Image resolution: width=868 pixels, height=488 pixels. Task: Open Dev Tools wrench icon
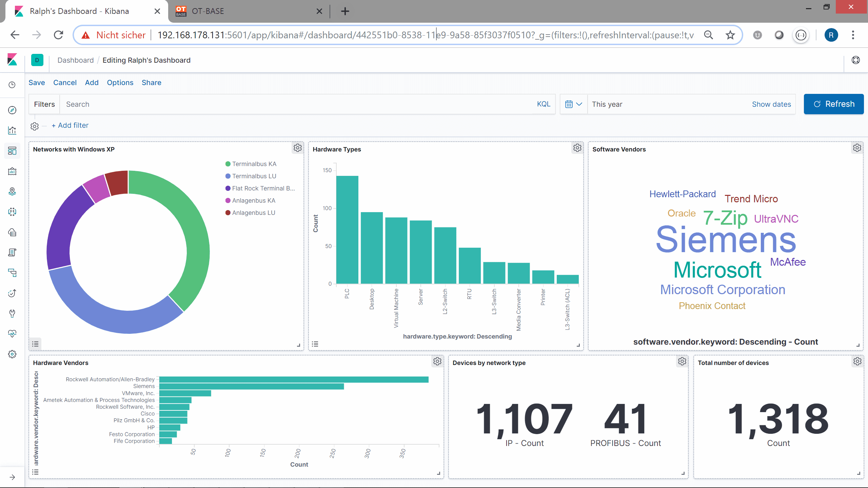click(x=12, y=313)
